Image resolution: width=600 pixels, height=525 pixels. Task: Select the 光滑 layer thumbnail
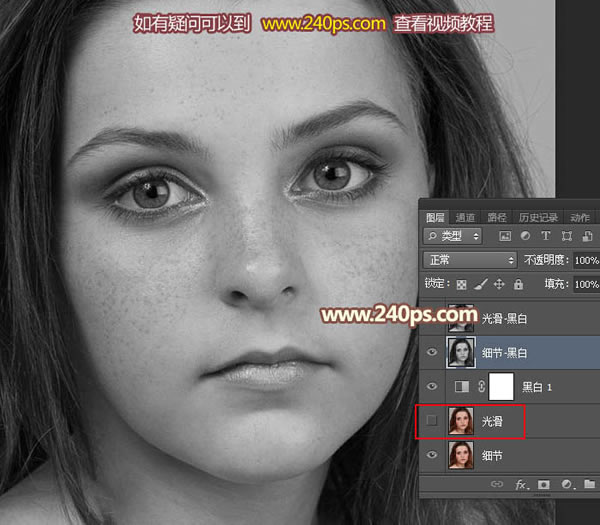(x=461, y=421)
